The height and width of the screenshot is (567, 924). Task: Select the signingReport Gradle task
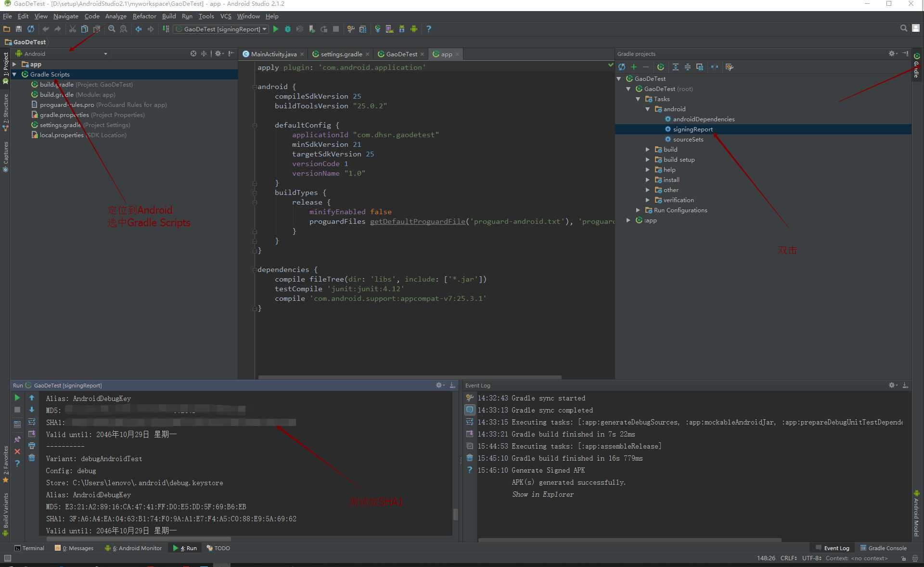[x=693, y=129]
